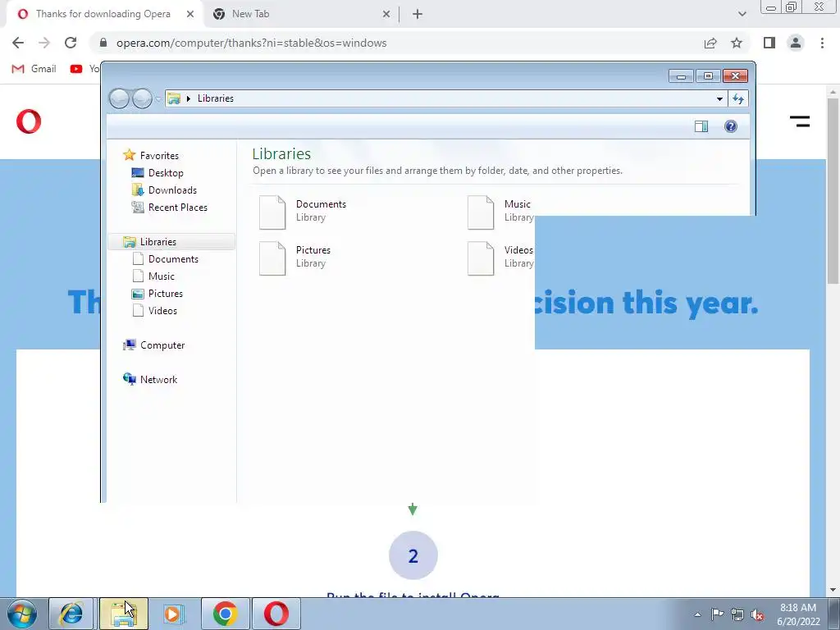Select the Documents library icon
The width and height of the screenshot is (840, 630).
pos(272,212)
